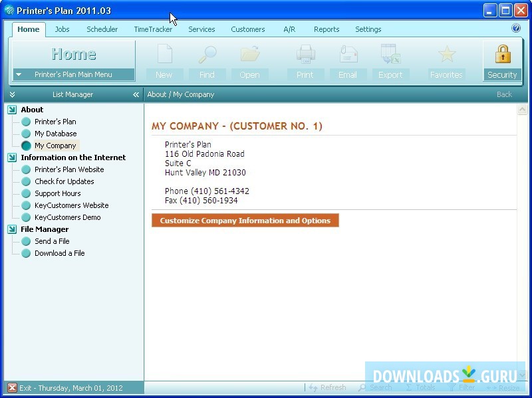The height and width of the screenshot is (398, 532).
Task: Go to the Customers tab
Action: tap(247, 29)
